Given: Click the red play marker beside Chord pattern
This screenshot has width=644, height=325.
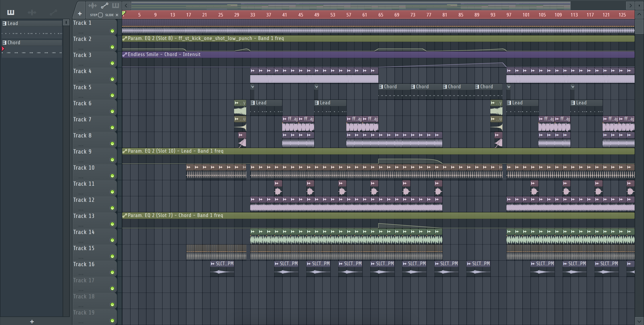Looking at the screenshot, I should click(3, 49).
